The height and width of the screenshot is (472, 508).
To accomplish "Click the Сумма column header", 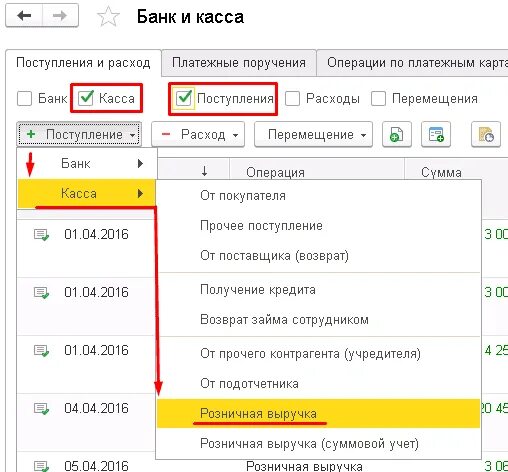I will pos(441,172).
